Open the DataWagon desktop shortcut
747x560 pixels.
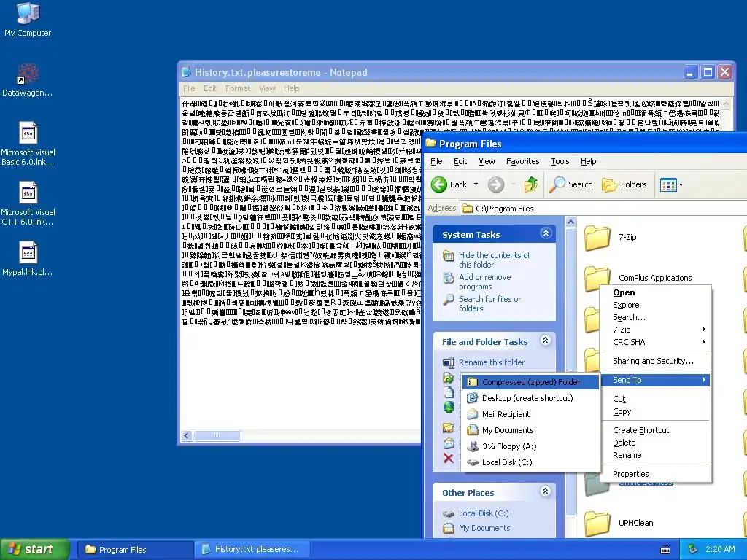(x=28, y=79)
